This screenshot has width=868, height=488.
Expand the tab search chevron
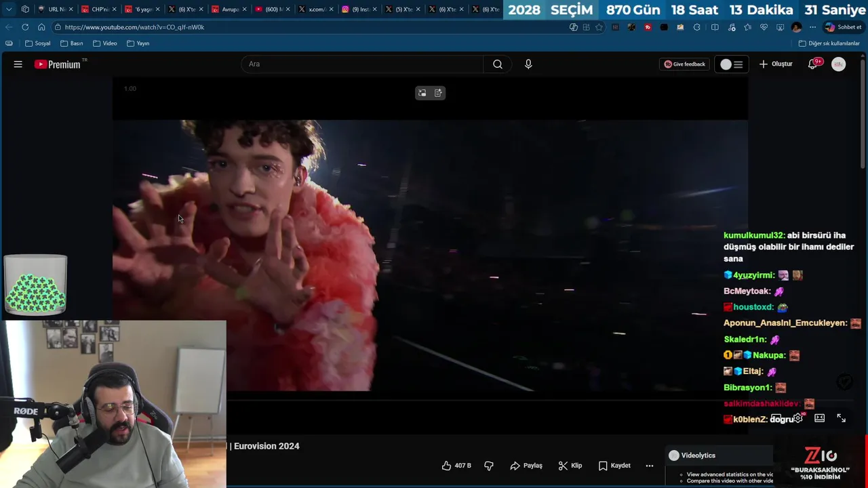pyautogui.click(x=9, y=9)
